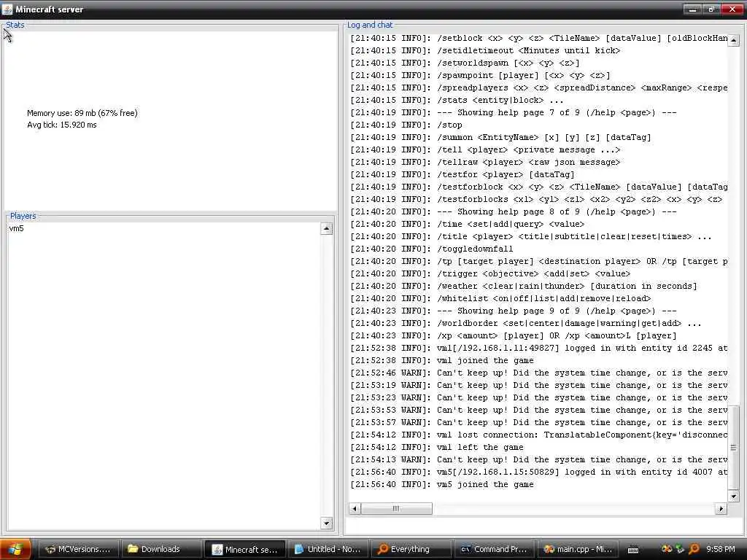Click the 'Showing help page 7 of 9' line
Image resolution: width=747 pixels, height=560 pixels.
click(514, 113)
